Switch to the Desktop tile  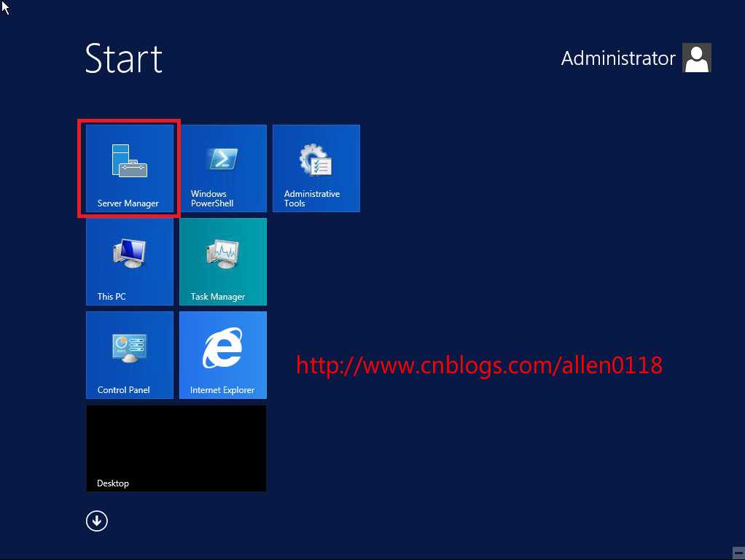(x=176, y=448)
